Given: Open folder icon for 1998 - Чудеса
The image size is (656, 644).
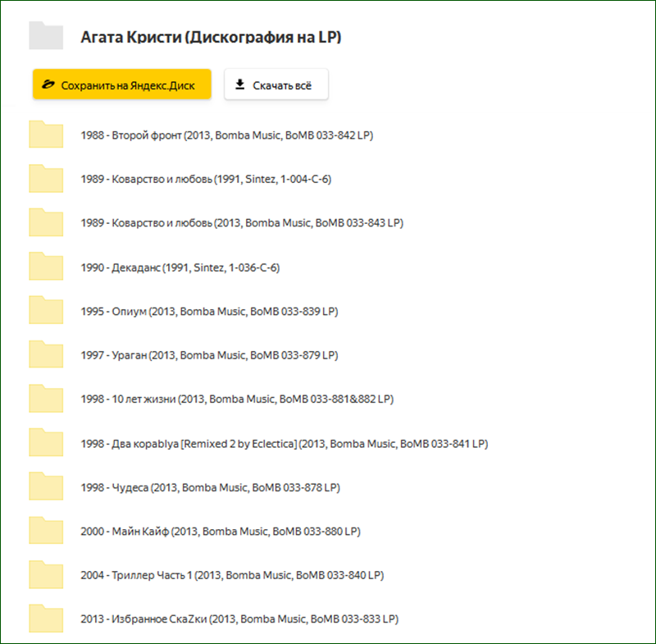Looking at the screenshot, I should pyautogui.click(x=46, y=486).
